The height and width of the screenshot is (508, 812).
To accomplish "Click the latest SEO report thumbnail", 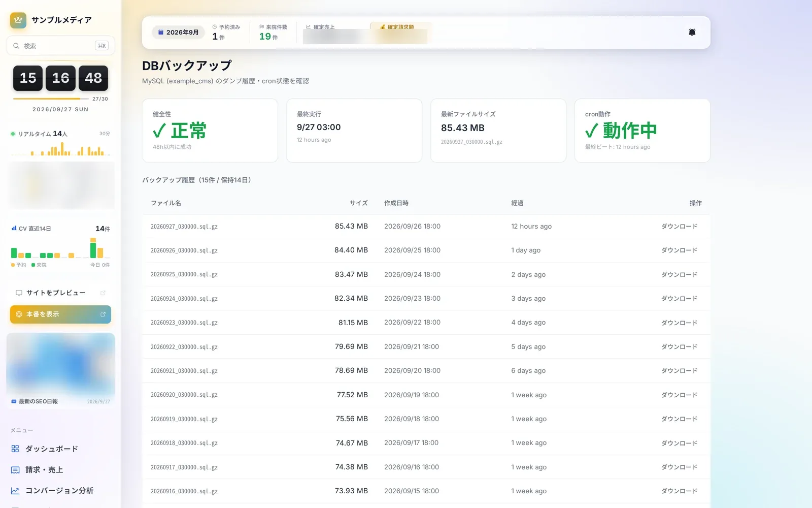I will (x=60, y=364).
